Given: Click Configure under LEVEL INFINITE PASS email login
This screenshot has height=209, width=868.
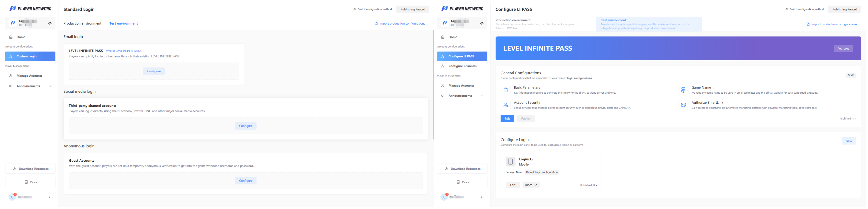Looking at the screenshot, I should pos(154,71).
